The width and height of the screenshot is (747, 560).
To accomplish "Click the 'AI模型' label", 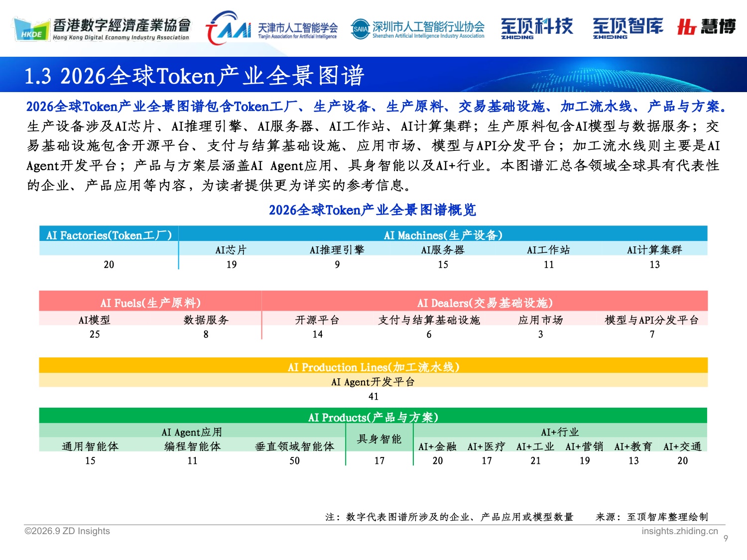I will point(95,320).
